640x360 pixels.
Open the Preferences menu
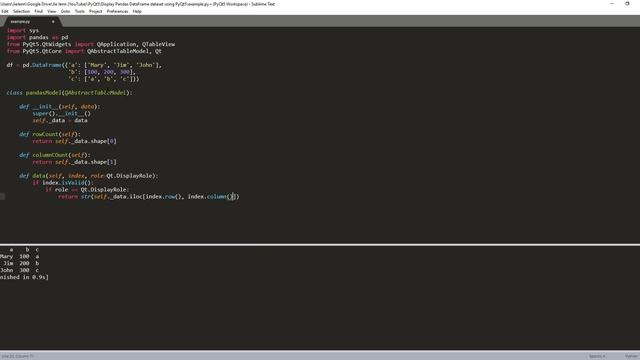point(117,11)
